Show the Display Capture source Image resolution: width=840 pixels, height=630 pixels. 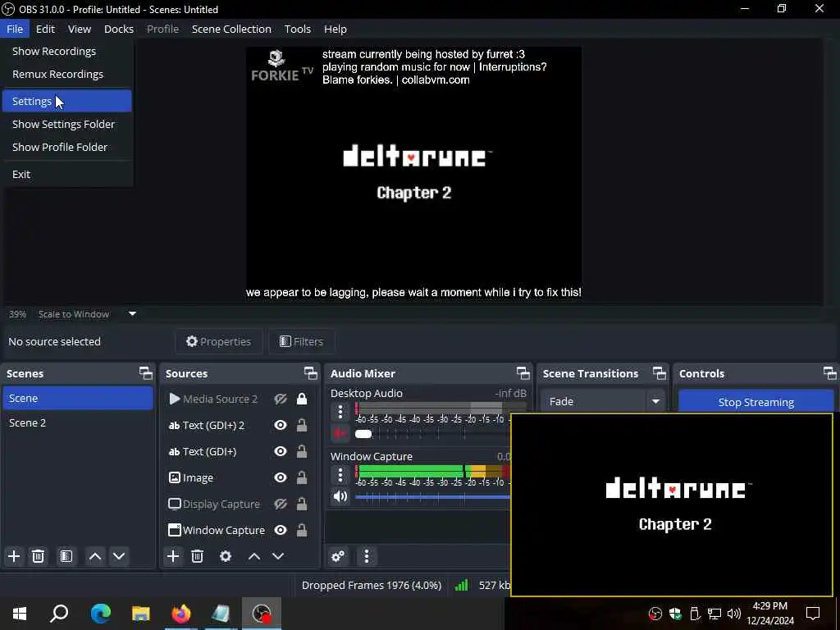[x=281, y=504]
